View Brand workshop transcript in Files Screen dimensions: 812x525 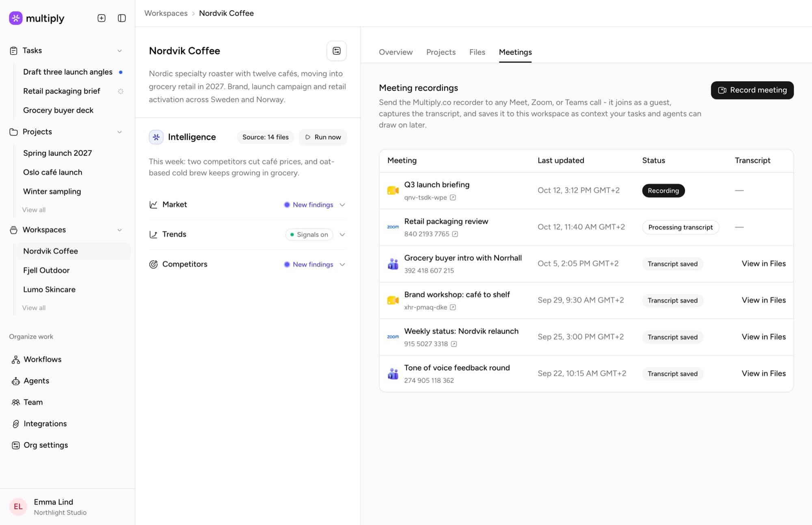tap(763, 300)
